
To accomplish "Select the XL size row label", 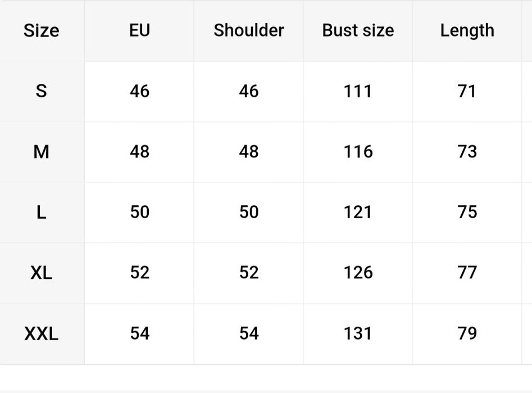I will click(x=41, y=273).
